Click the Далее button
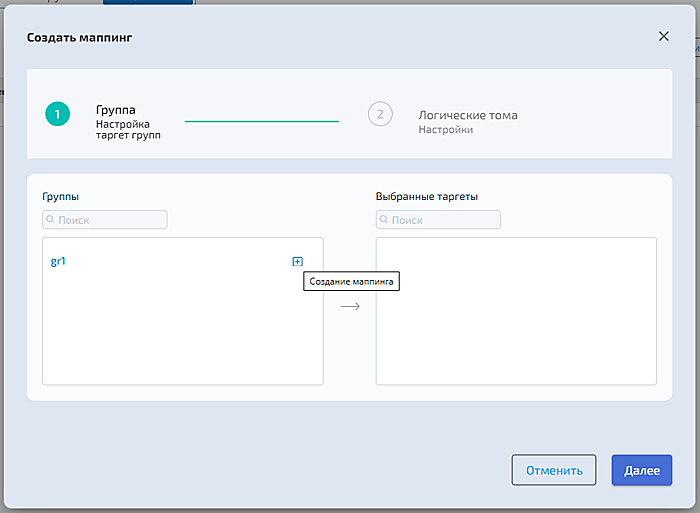Viewport: 700px width, 513px height. point(642,470)
